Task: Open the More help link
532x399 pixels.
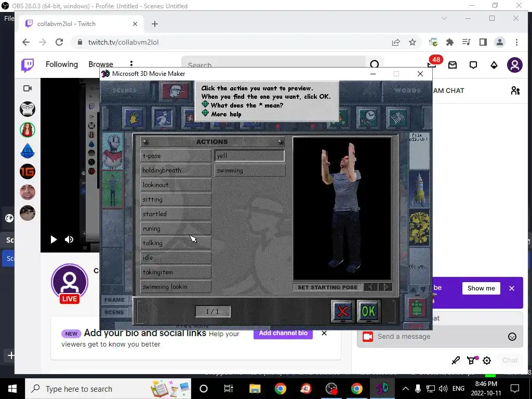Action: point(226,114)
